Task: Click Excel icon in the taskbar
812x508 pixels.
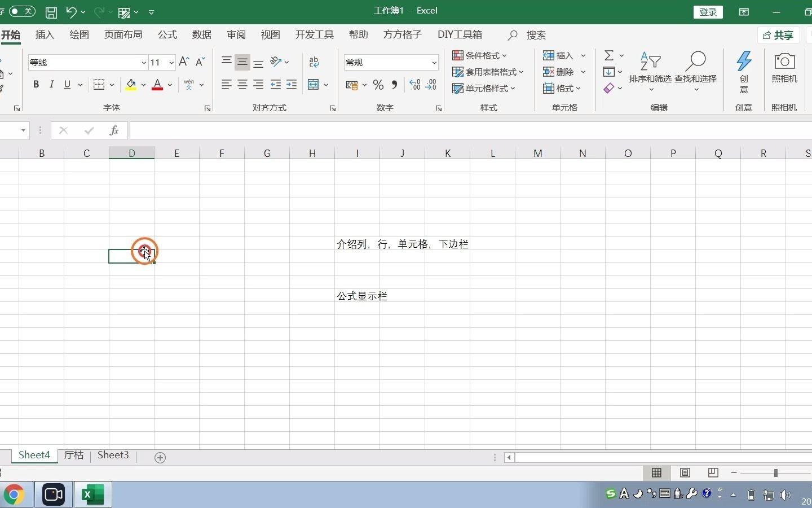Action: (92, 495)
